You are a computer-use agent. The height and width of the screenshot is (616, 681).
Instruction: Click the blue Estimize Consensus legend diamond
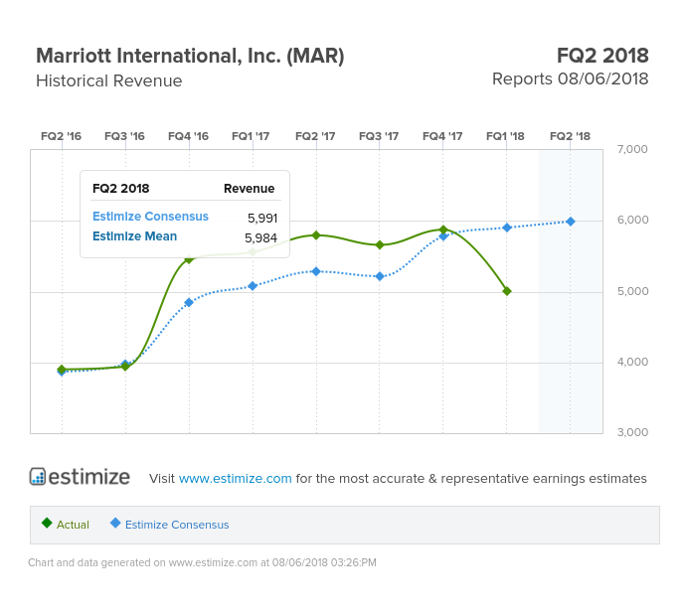pos(115,523)
